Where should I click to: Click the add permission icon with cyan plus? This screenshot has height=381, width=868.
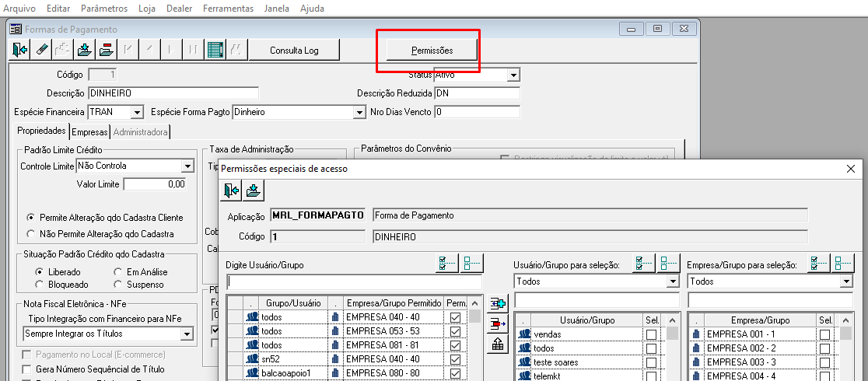[499, 303]
